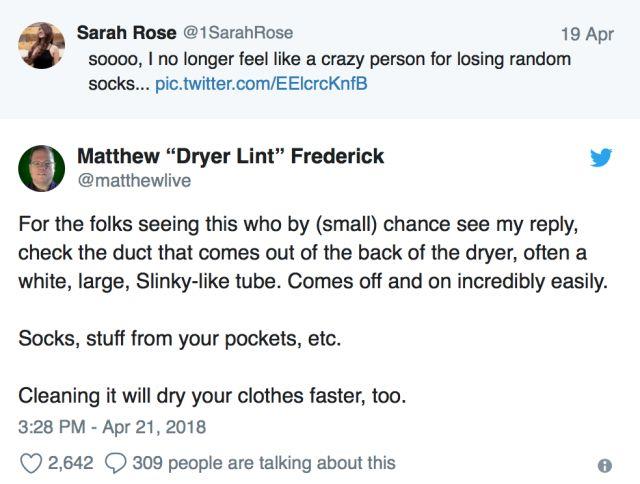
Task: Click the line about drying clothes faster
Action: point(212,395)
